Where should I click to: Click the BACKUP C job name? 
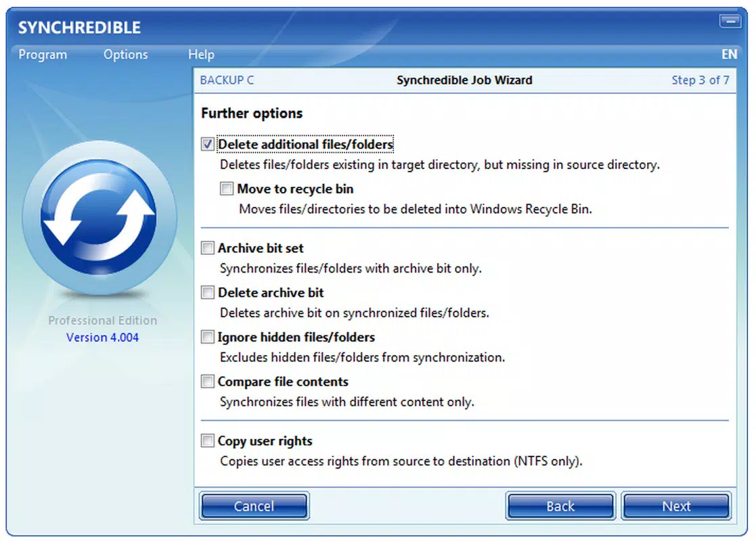[x=227, y=80]
